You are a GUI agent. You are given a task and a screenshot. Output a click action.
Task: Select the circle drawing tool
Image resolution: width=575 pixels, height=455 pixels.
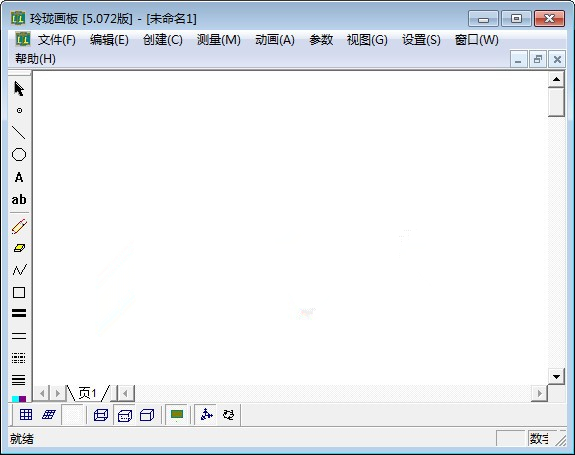tap(19, 155)
